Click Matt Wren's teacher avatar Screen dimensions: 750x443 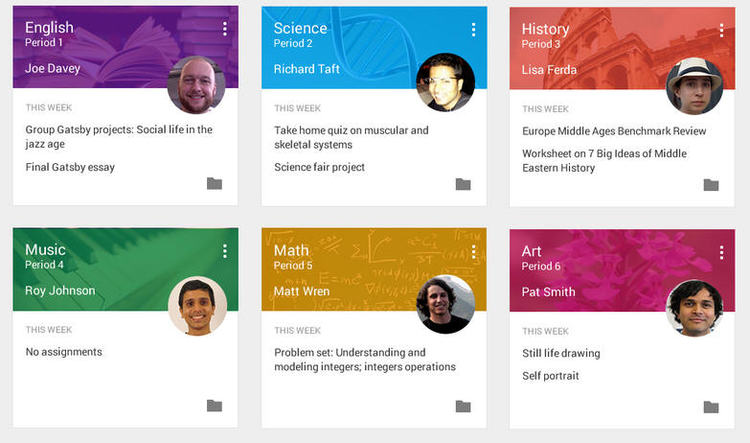tap(445, 305)
